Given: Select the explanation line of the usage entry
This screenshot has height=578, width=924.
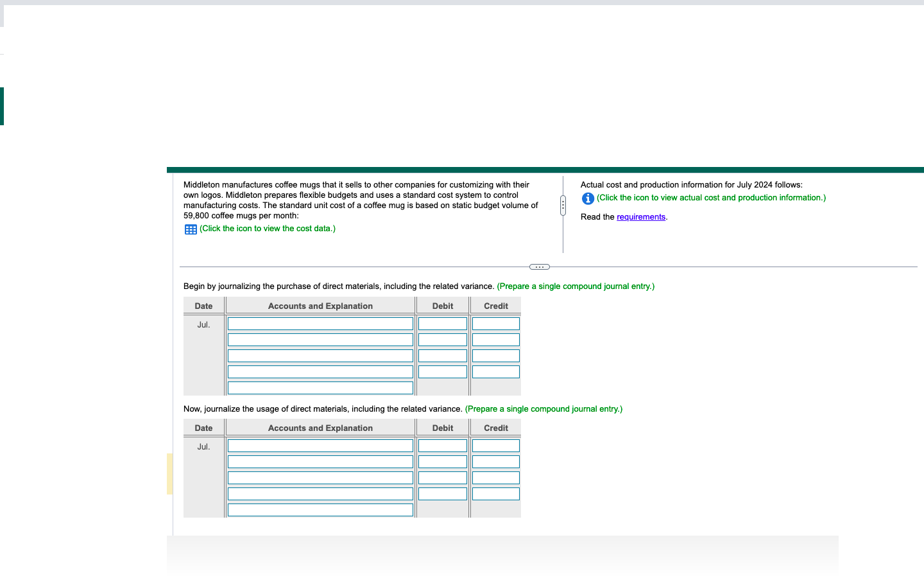Looking at the screenshot, I should pos(320,509).
